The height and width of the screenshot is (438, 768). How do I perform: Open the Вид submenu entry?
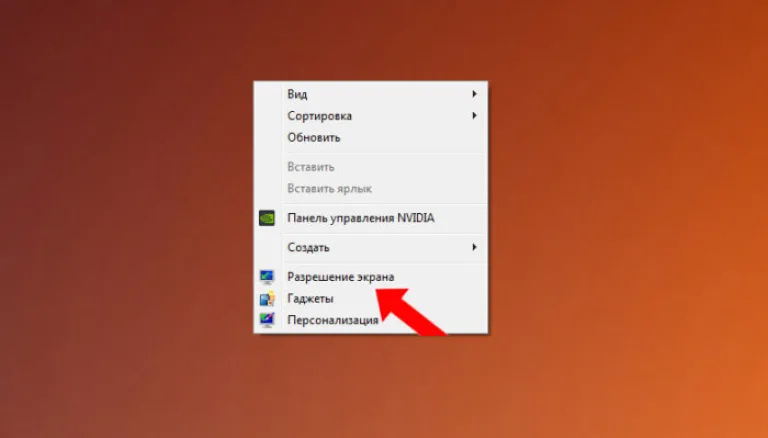click(370, 94)
